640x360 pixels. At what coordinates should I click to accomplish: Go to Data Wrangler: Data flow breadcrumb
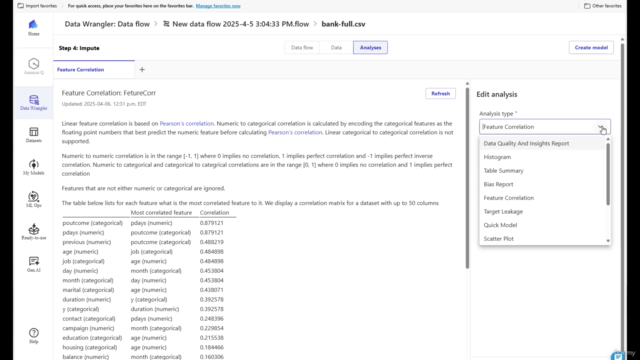tap(107, 24)
